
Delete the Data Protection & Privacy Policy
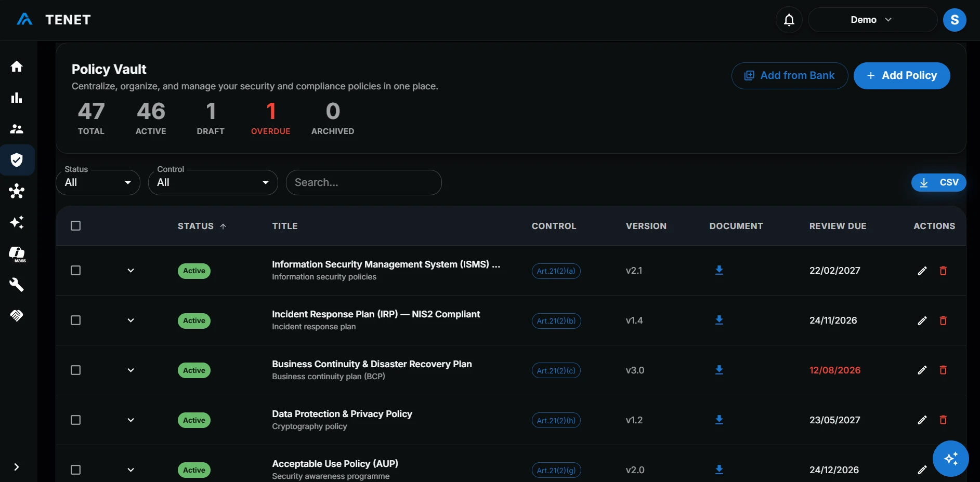pyautogui.click(x=943, y=420)
